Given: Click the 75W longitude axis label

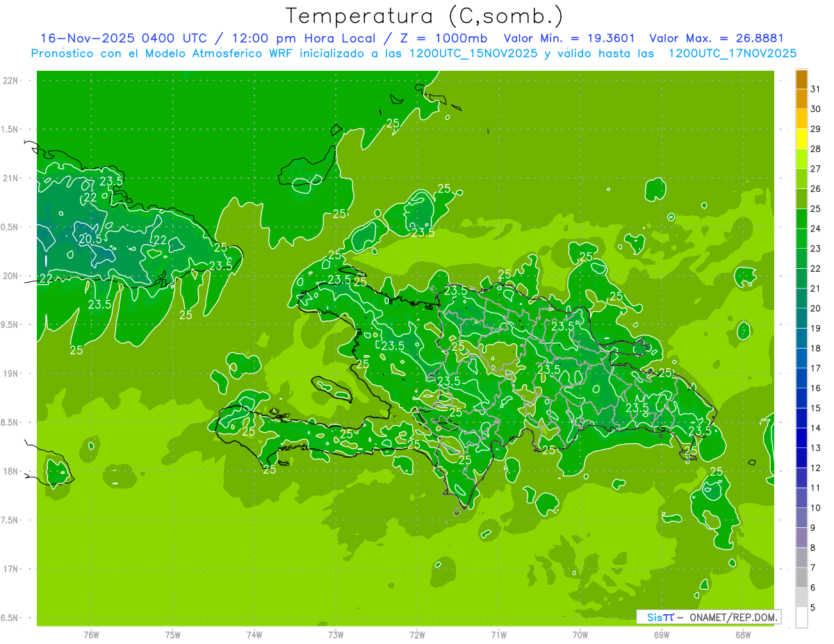Looking at the screenshot, I should point(173,634).
